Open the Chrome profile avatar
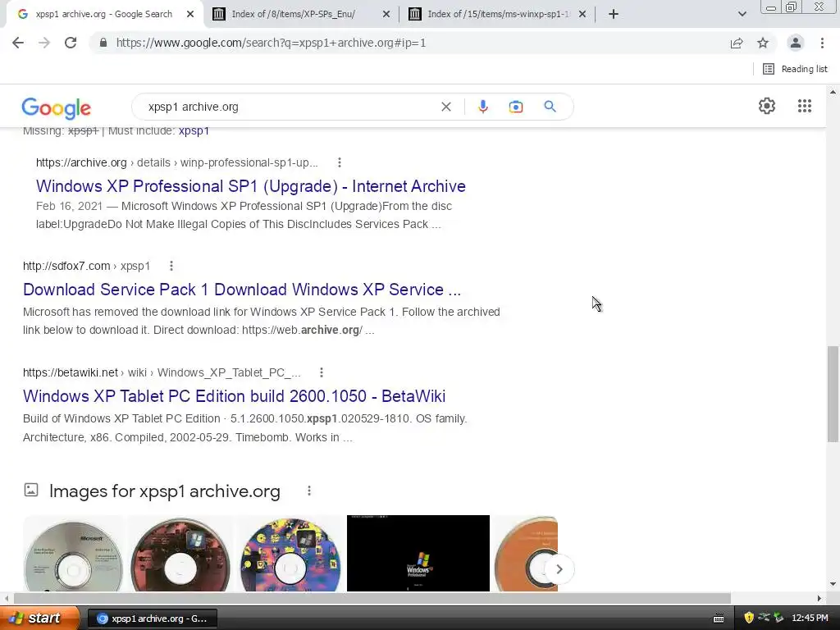This screenshot has width=840, height=630. (796, 43)
